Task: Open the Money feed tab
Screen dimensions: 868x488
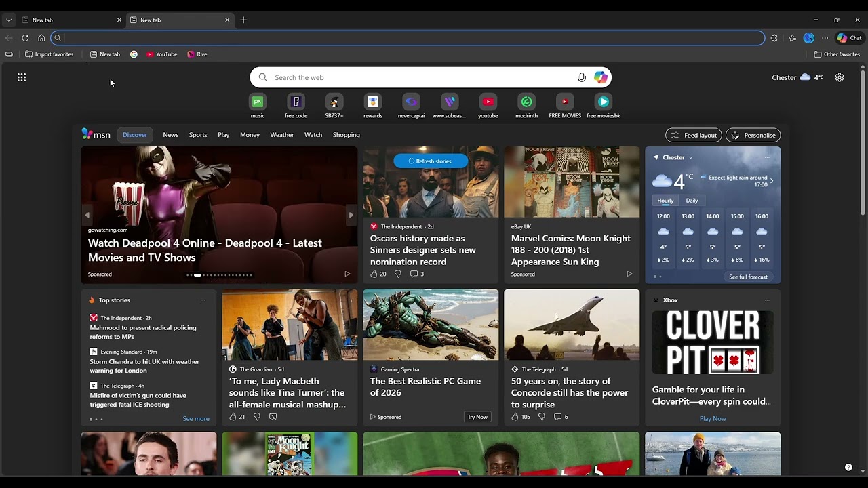Action: point(250,135)
